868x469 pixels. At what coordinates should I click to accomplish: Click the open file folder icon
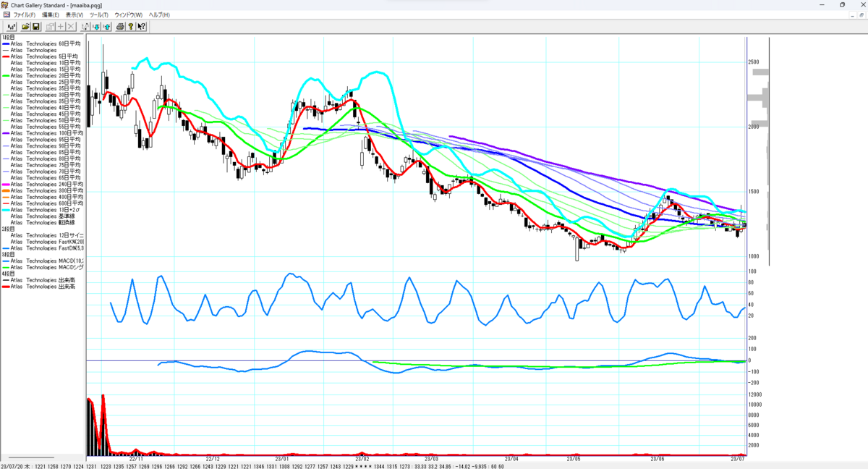[x=26, y=27]
